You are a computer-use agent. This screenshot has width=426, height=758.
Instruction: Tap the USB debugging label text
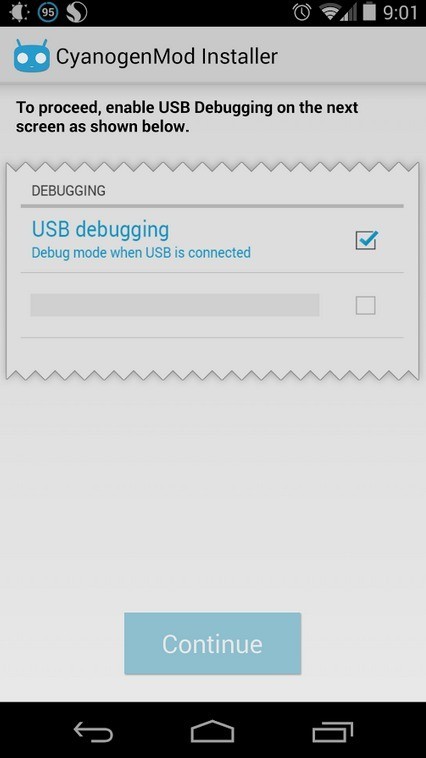(x=101, y=230)
